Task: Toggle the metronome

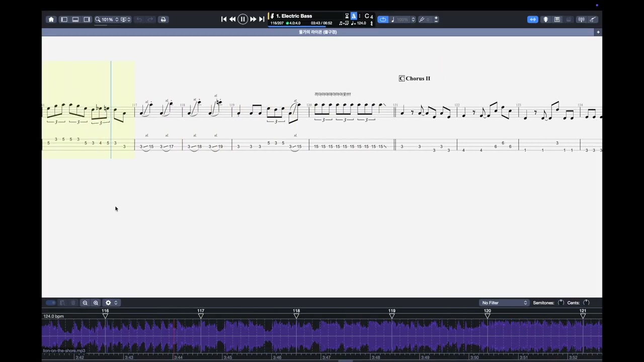Action: pyautogui.click(x=354, y=16)
